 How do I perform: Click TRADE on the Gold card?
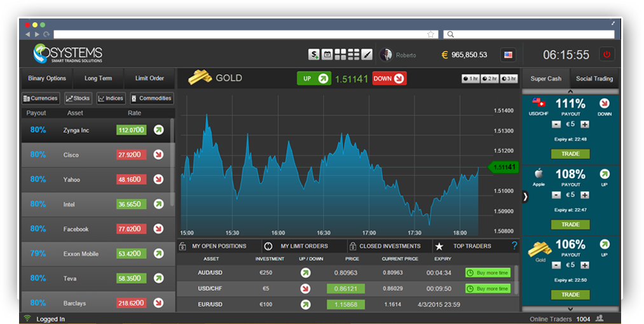coord(570,295)
